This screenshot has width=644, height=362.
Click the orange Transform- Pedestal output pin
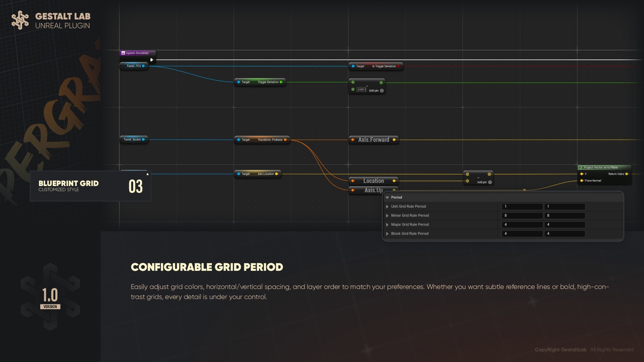285,139
